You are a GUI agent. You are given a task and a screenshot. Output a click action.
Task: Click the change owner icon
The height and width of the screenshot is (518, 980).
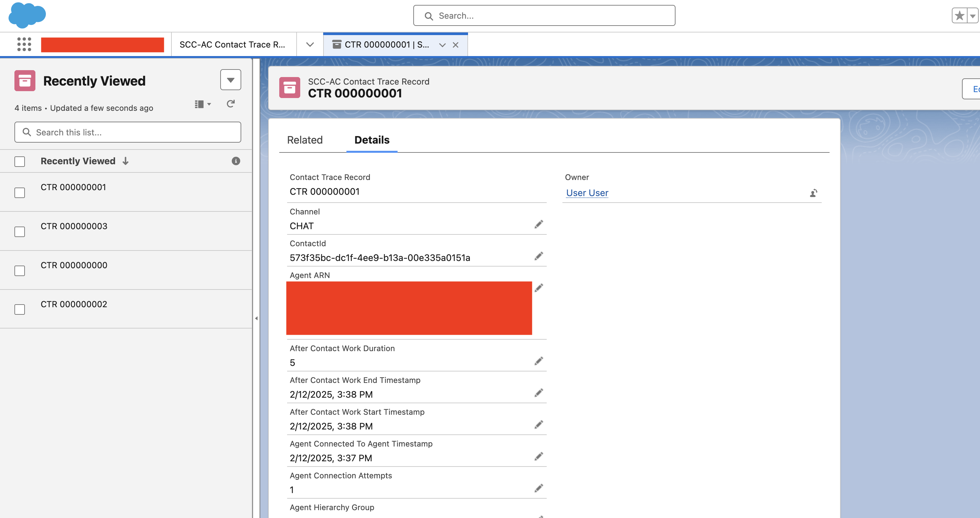813,193
